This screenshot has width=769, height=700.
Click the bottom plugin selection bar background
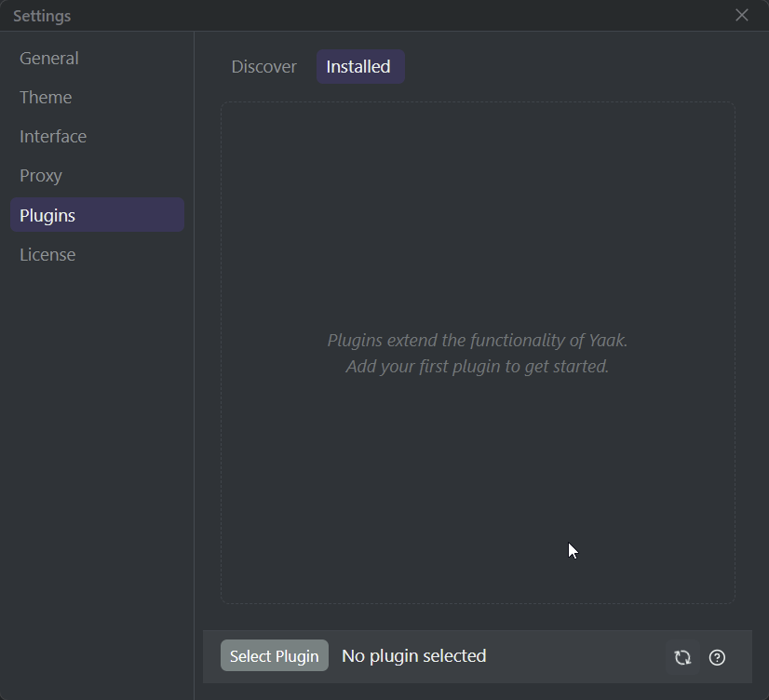(x=577, y=657)
